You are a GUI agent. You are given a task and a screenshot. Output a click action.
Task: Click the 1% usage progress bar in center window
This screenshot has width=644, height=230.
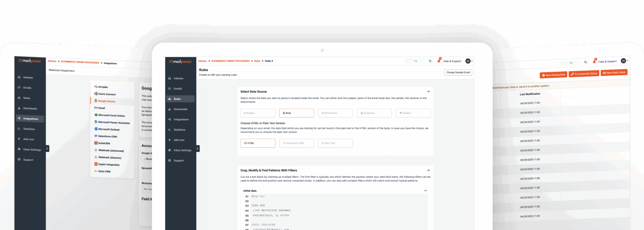click(x=415, y=61)
